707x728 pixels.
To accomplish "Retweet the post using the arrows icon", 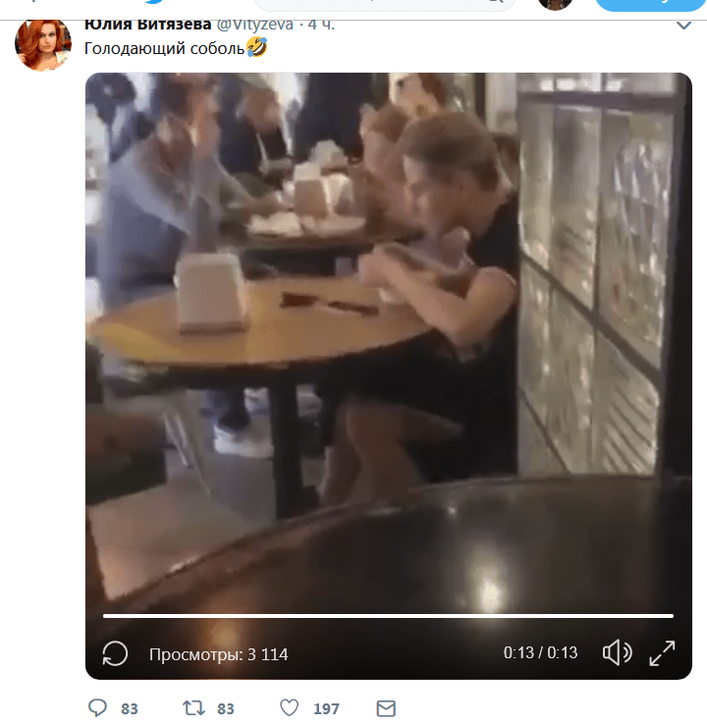I will click(193, 707).
